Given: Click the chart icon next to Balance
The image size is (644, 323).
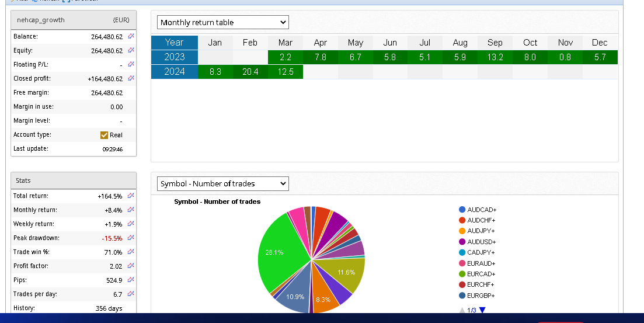Looking at the screenshot, I should (131, 36).
